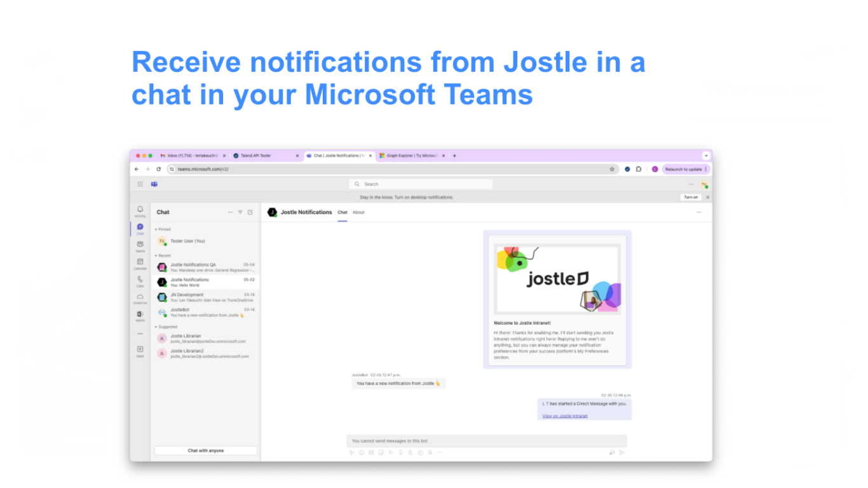
Task: Open the Apps plus icon in sidebar
Action: coord(140,351)
